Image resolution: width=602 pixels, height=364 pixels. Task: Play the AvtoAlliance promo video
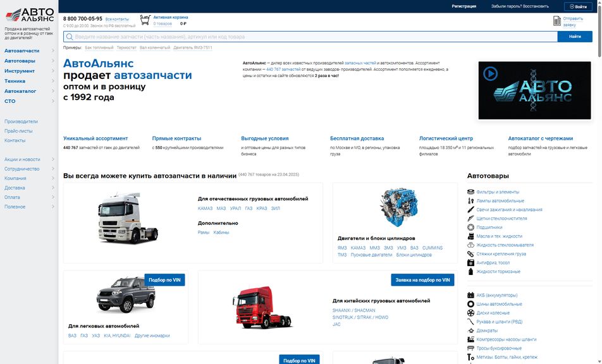tap(490, 73)
